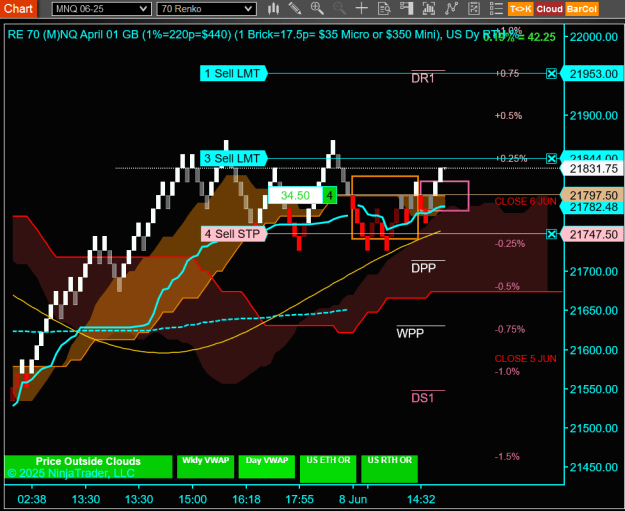625x511 pixels.
Task: Select the zoom in magnifier tool
Action: 317,9
